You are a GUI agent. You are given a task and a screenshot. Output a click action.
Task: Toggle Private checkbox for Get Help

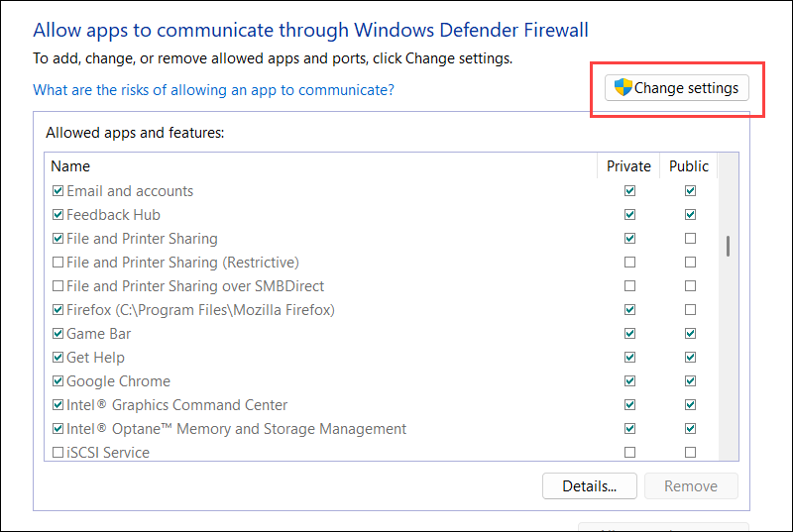pos(629,358)
